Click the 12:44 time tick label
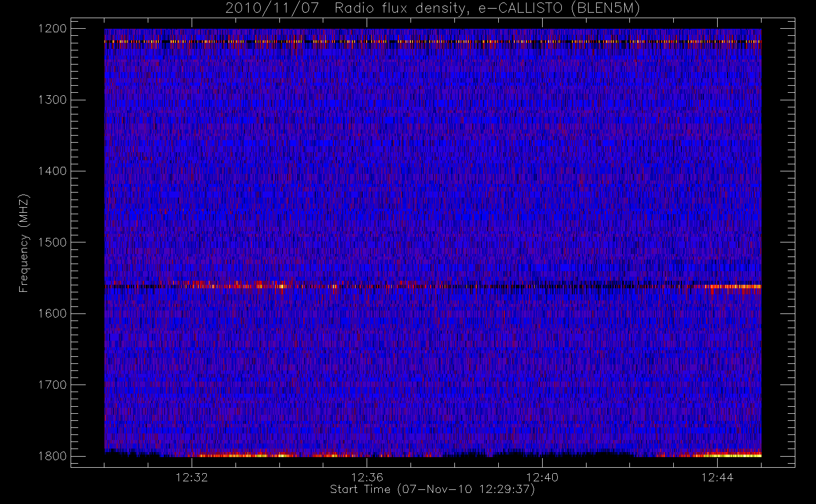The image size is (816, 504). coord(717,477)
